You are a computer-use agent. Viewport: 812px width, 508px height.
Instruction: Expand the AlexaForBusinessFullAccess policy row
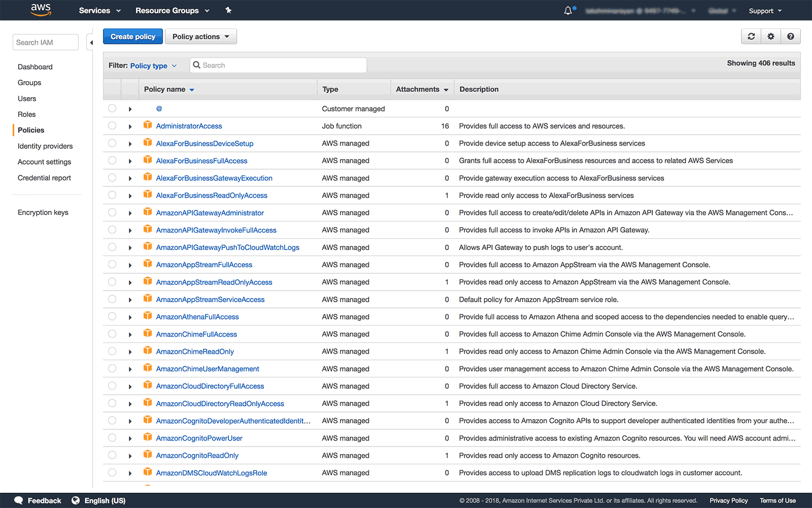pos(130,161)
